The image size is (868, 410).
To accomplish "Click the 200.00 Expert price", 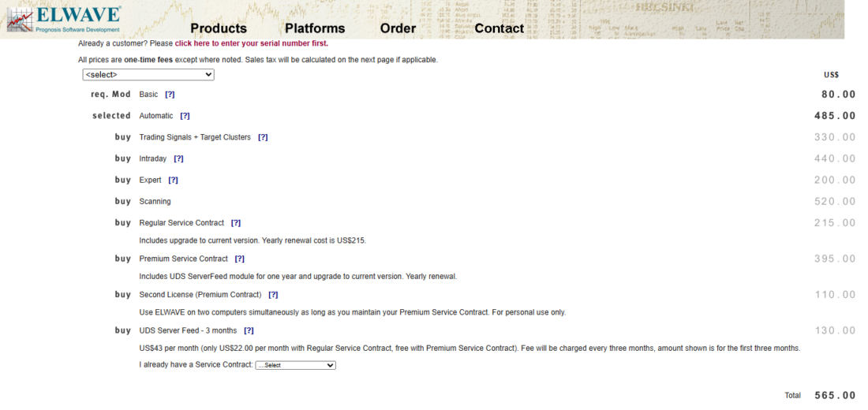I will (x=835, y=180).
